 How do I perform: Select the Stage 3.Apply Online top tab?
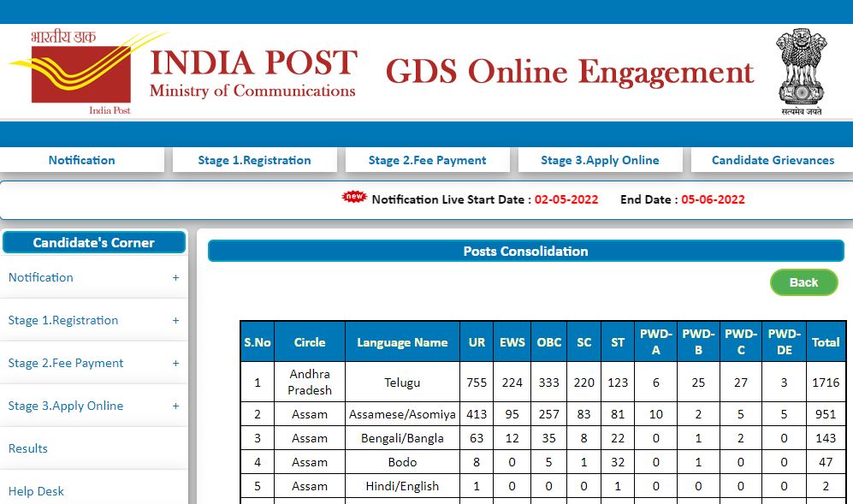point(600,160)
